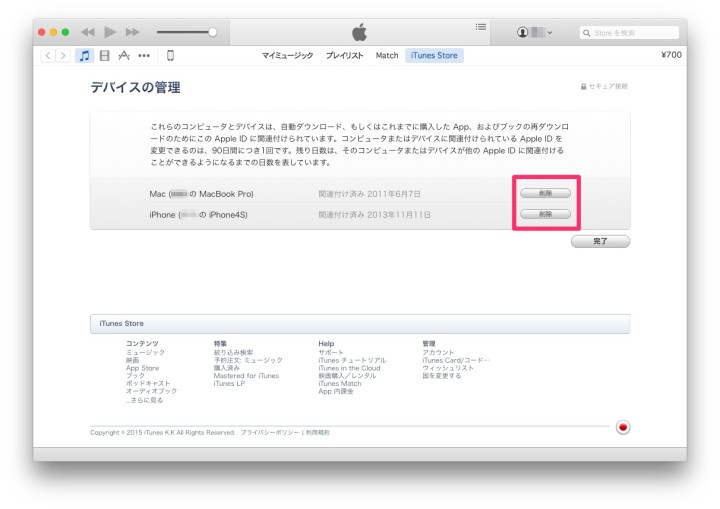Open iTunes LP link
Screen dimensions: 720x509
click(229, 384)
